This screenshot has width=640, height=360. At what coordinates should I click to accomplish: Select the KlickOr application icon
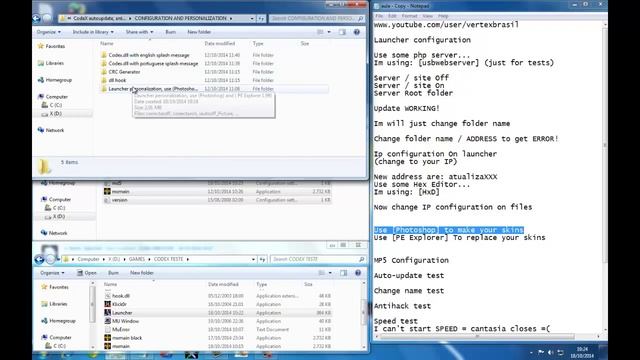click(x=107, y=304)
